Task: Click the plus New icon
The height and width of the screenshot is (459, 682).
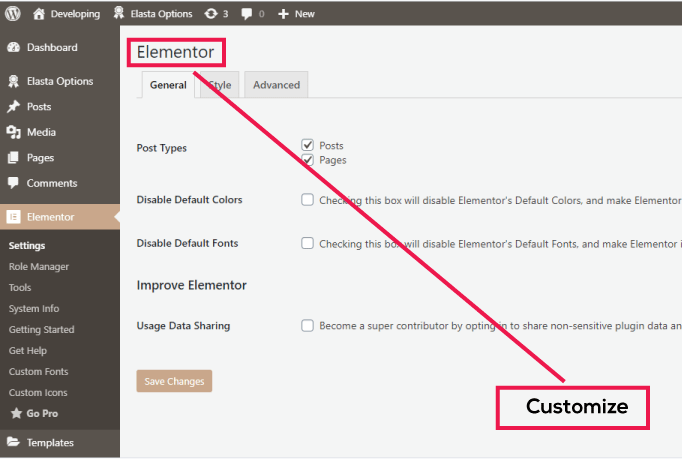Action: pos(283,14)
